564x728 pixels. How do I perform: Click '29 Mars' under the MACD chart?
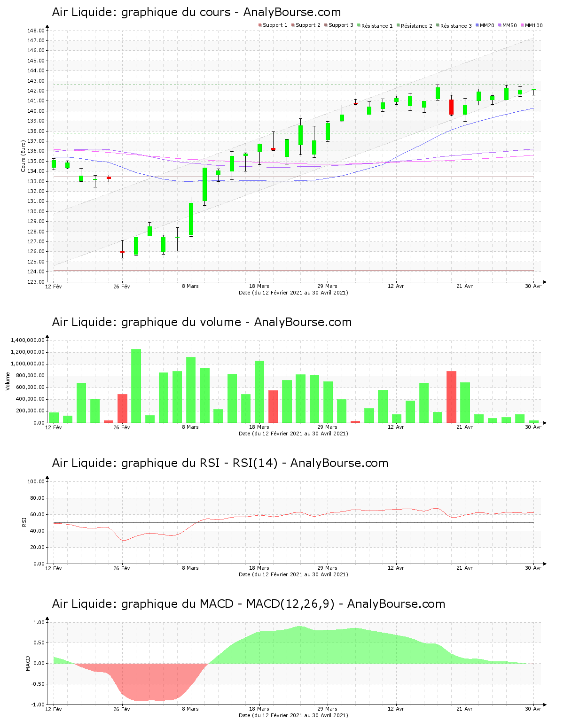328,709
